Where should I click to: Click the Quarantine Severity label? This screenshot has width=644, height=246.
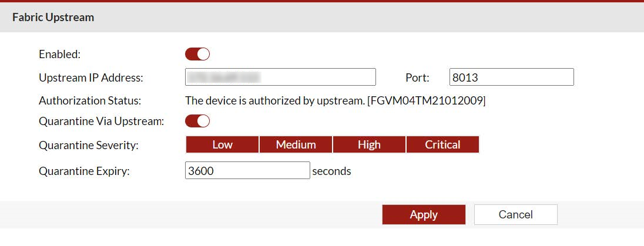point(89,144)
